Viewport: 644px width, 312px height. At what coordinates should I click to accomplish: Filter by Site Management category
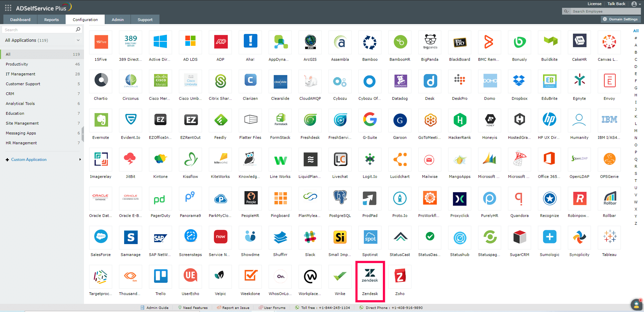coord(42,123)
